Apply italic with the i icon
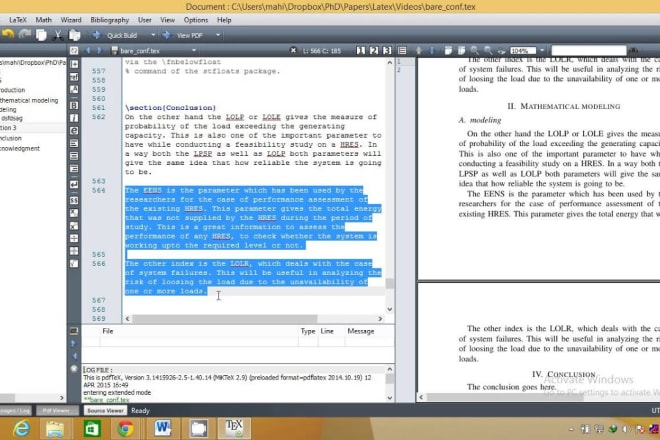 pos(74,118)
